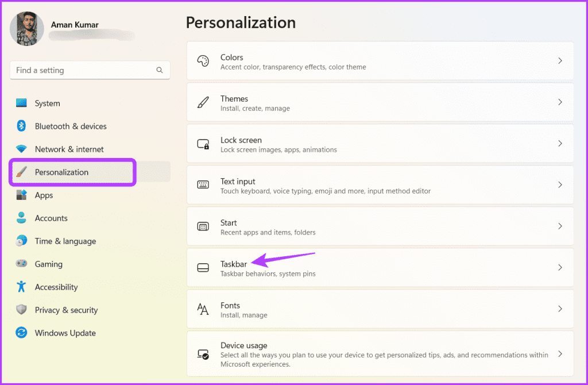Click the Lock screen icon
Screen dimensions: 588x385
(203, 144)
